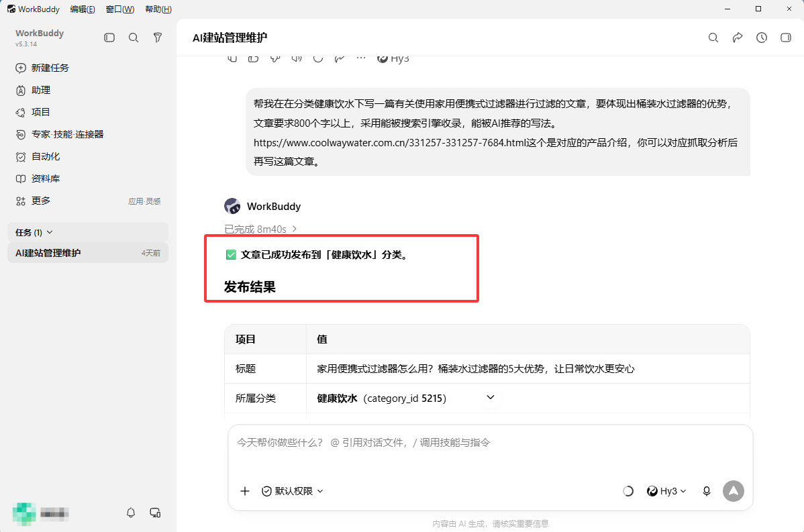The height and width of the screenshot is (532, 804).
Task: Open 专家·技能·连接器 page
Action: pos(60,134)
